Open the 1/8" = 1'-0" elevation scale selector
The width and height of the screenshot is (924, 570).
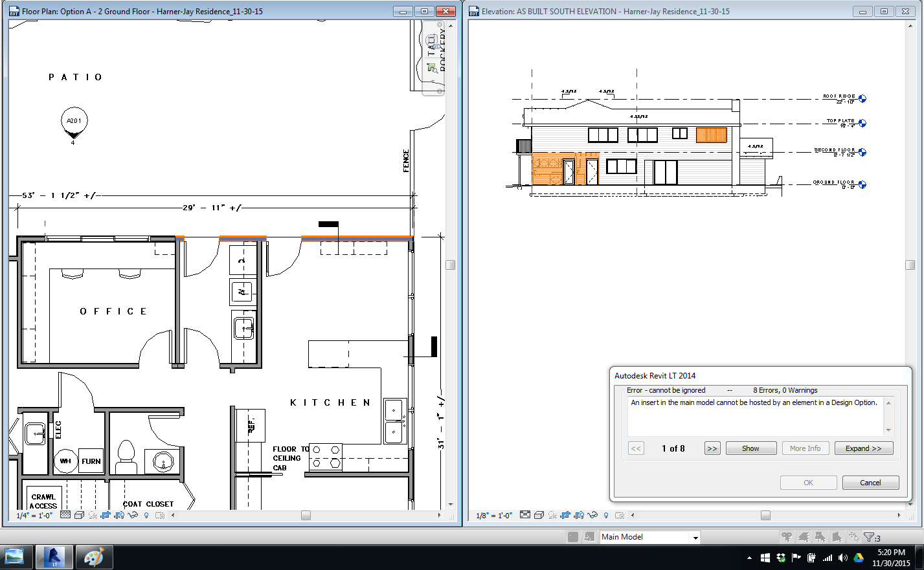click(494, 515)
